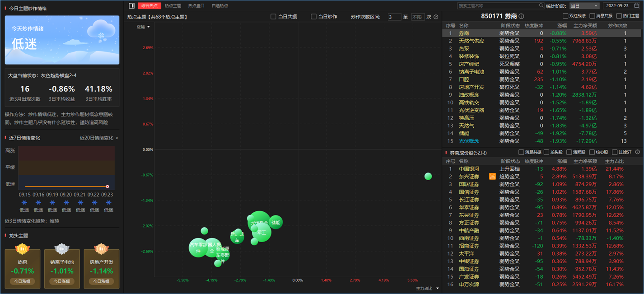Open 近20日情绪变化 link
The height and width of the screenshot is (294, 644).
[99, 138]
